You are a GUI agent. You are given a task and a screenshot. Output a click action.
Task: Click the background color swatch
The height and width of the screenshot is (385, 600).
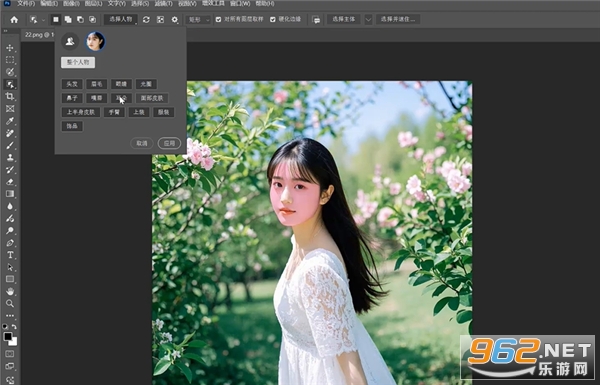[14, 341]
